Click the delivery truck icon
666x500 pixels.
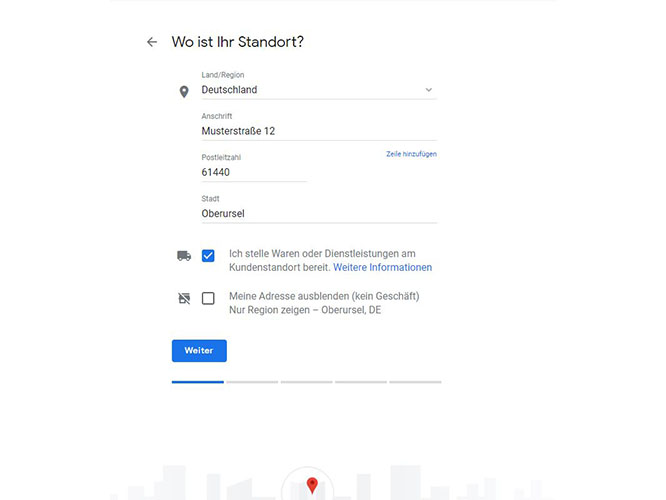coord(184,256)
